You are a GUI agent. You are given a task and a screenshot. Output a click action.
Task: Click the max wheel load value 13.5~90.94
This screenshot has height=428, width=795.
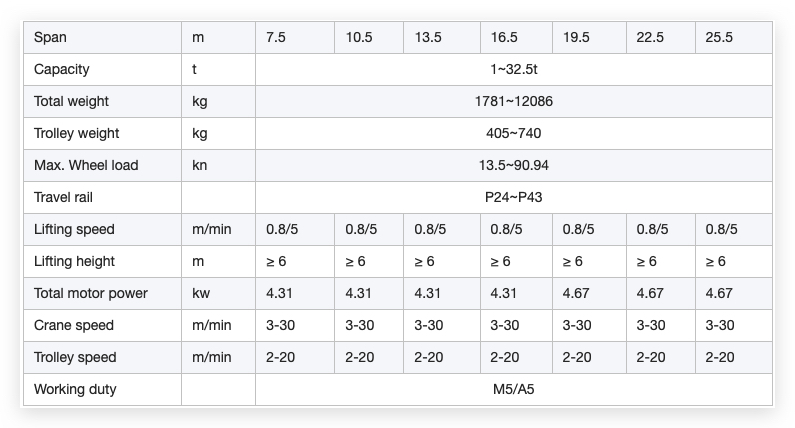pos(514,165)
